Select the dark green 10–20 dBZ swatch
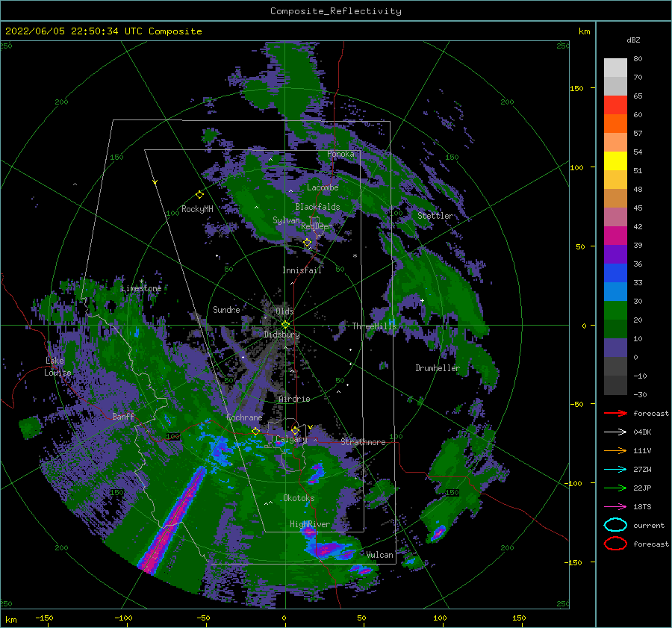 pyautogui.click(x=615, y=329)
